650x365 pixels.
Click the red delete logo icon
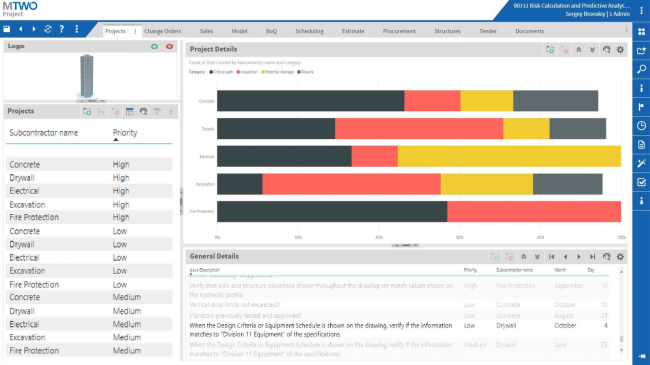tap(169, 46)
